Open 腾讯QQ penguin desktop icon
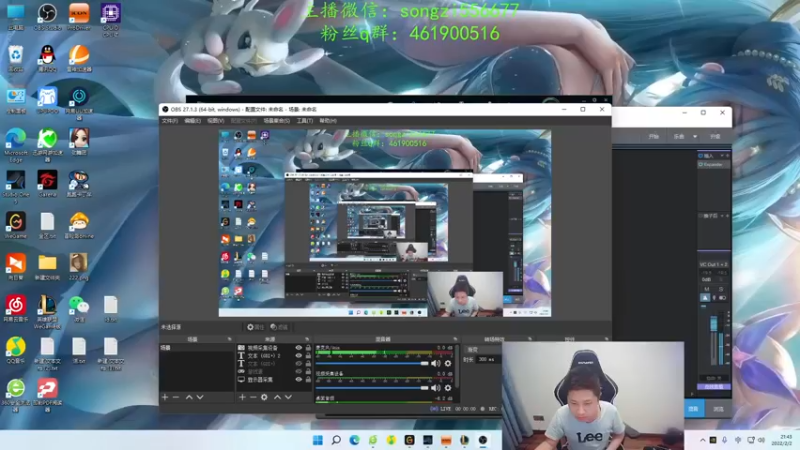This screenshot has height=450, width=800. [47, 58]
